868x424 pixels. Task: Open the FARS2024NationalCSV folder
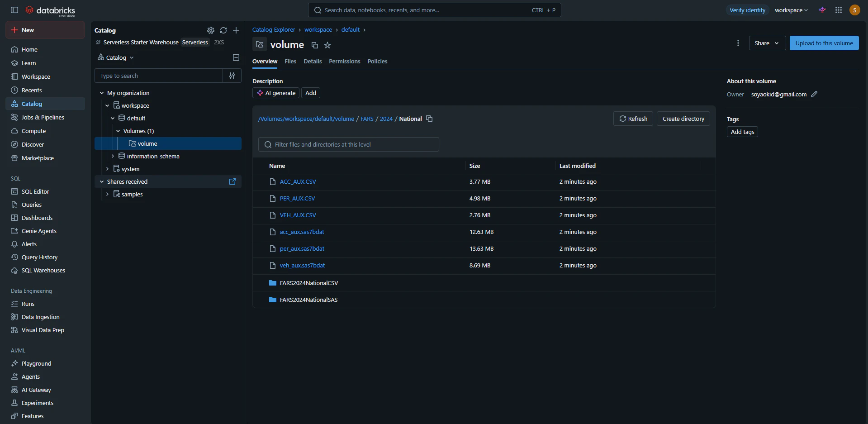tap(309, 283)
